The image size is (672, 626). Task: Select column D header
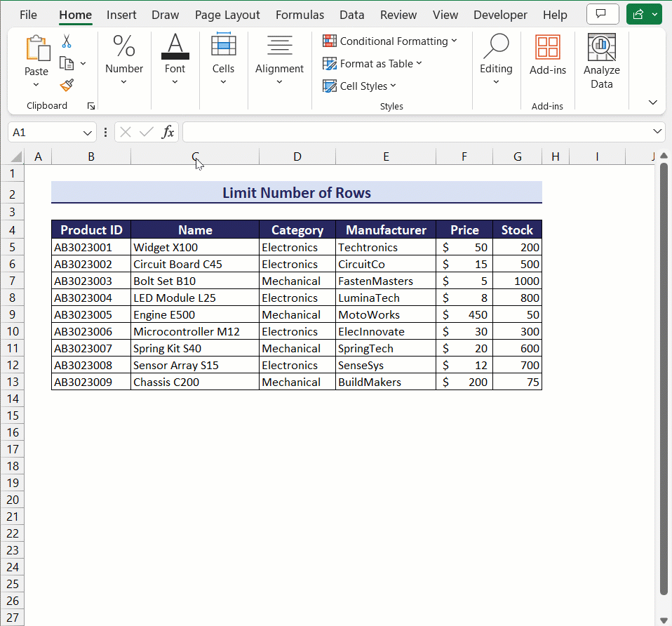(297, 156)
